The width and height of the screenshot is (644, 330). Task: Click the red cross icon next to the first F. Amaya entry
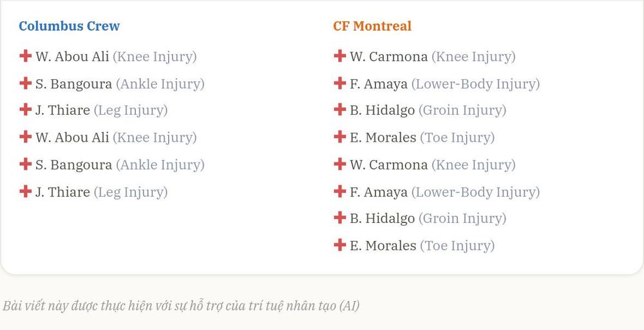(x=339, y=83)
